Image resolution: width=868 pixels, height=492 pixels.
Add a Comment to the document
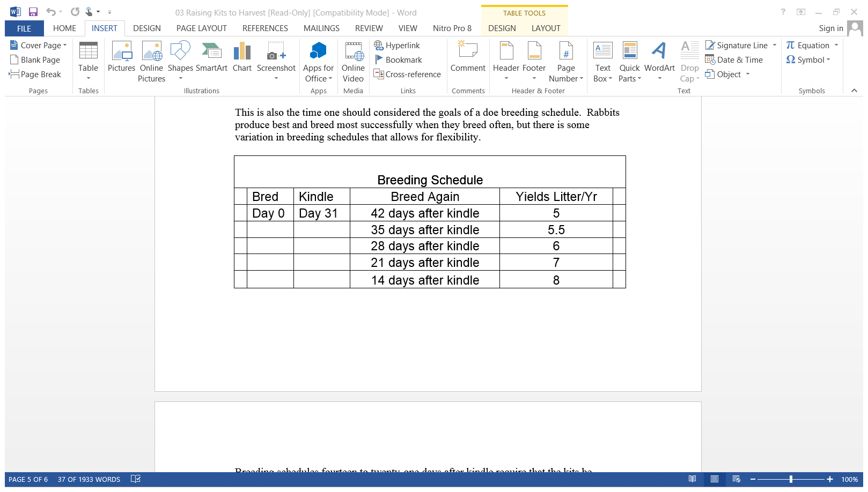468,57
